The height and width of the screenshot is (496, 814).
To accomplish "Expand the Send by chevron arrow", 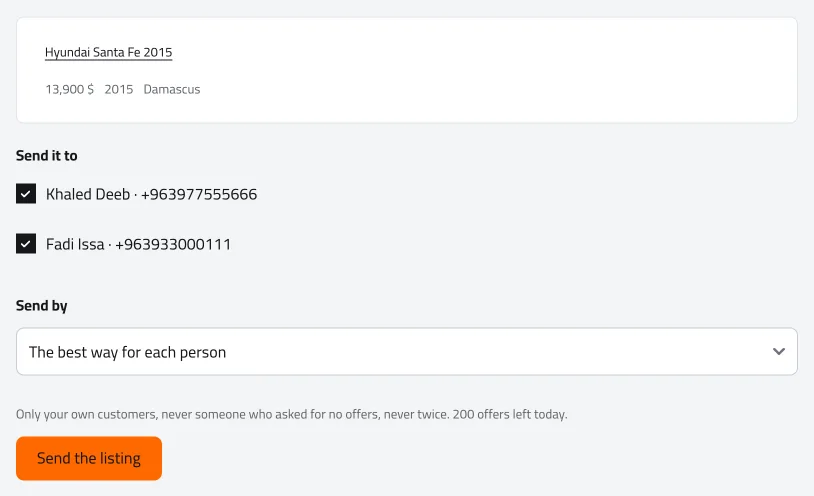I will coord(779,352).
